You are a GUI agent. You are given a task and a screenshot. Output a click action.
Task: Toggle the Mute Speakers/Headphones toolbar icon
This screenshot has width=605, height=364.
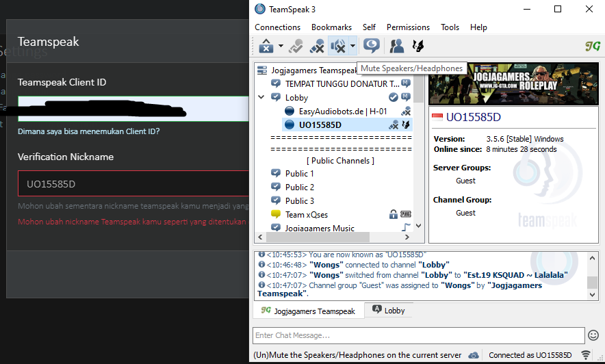(x=338, y=46)
